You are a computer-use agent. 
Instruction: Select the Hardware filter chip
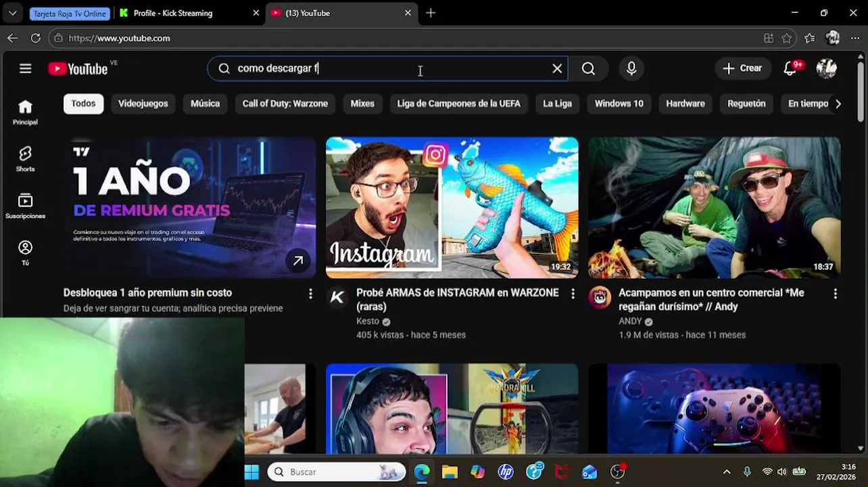pyautogui.click(x=685, y=103)
